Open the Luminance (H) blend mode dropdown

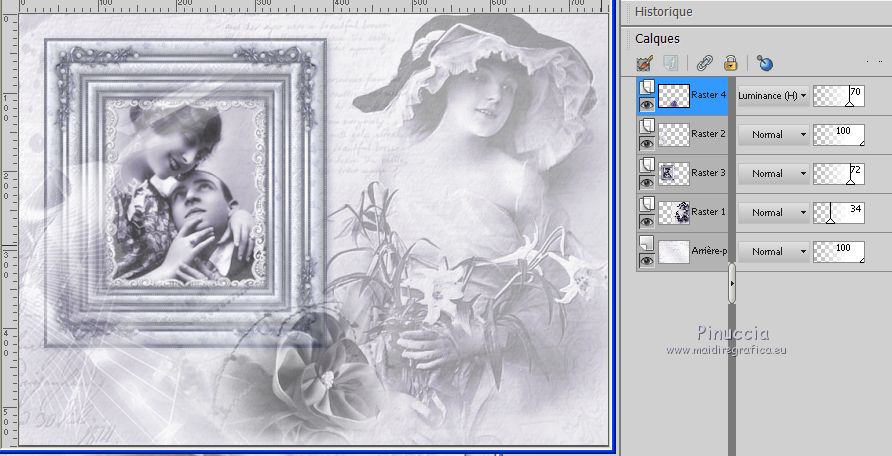click(773, 96)
